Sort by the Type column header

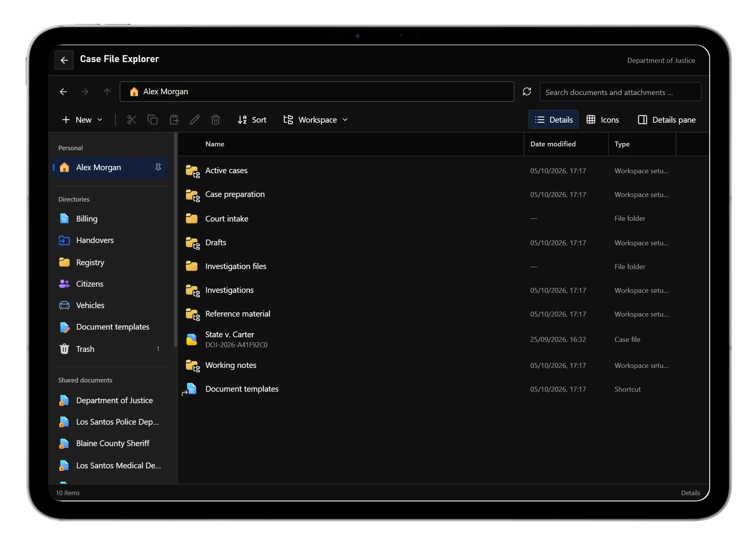[x=642, y=144]
